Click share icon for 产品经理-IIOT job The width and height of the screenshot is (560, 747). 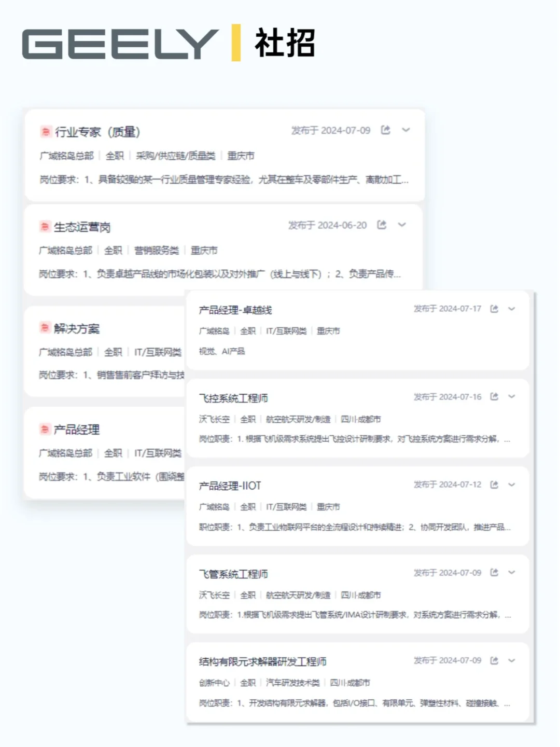[494, 485]
